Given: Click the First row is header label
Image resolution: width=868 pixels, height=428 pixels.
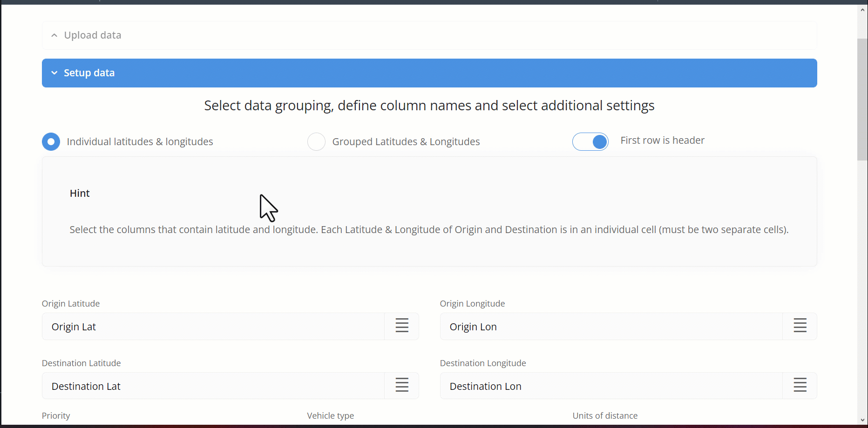Looking at the screenshot, I should [x=662, y=140].
